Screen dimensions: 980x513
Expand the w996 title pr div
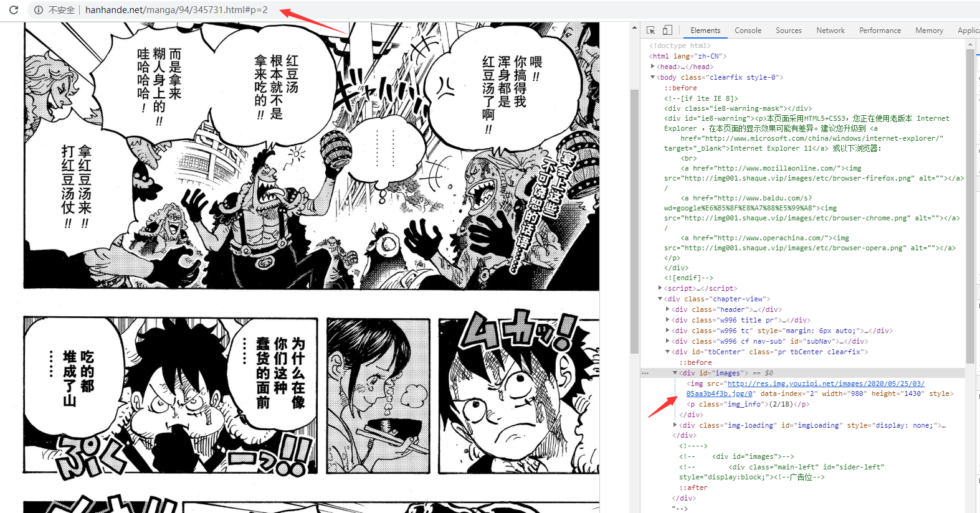click(668, 320)
